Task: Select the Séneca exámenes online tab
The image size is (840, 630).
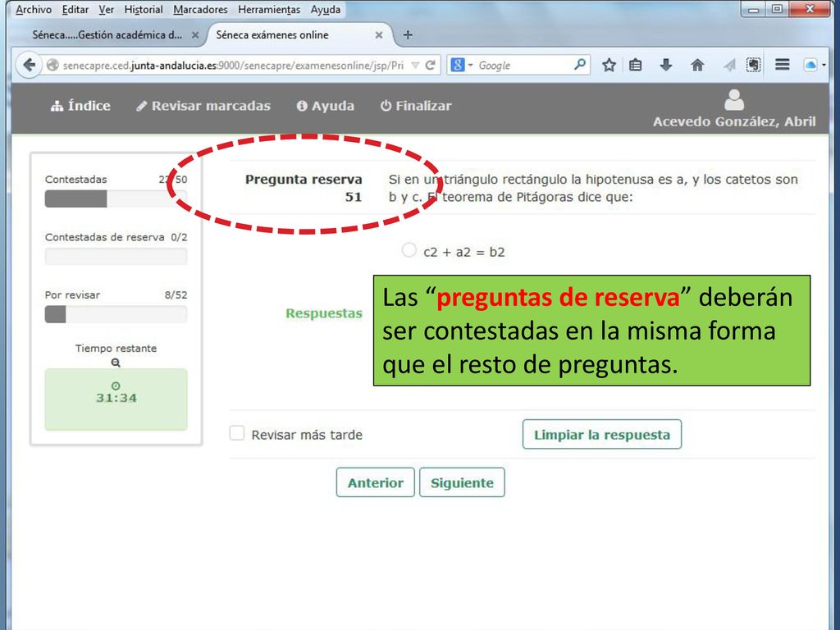Action: (272, 34)
